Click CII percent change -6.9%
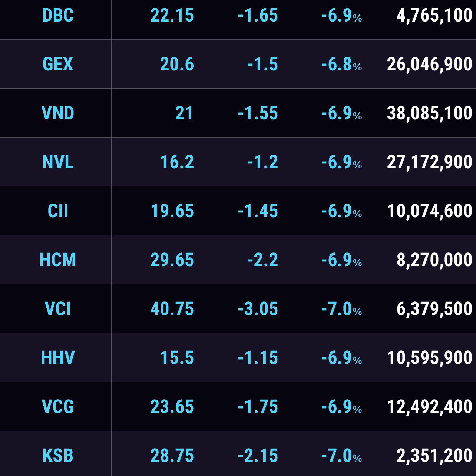This screenshot has height=476, width=476. click(x=341, y=211)
